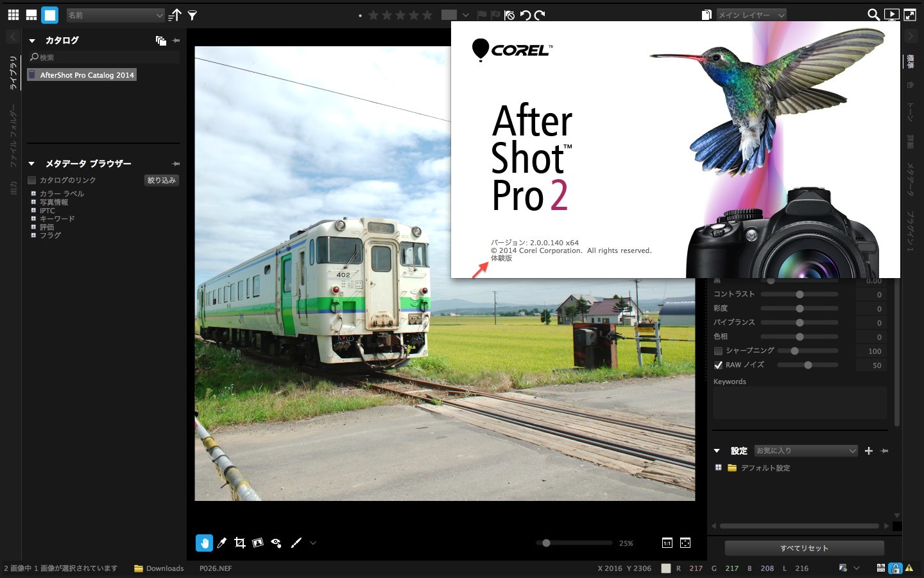This screenshot has height=578, width=924.
Task: Click the catalog import icon in the catalog header
Action: 160,40
